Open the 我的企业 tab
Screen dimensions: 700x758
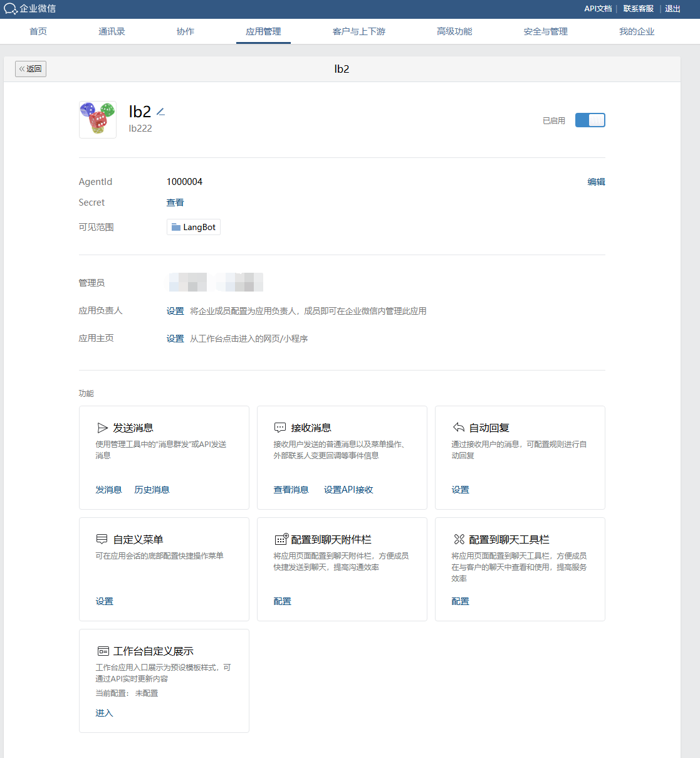pos(636,31)
